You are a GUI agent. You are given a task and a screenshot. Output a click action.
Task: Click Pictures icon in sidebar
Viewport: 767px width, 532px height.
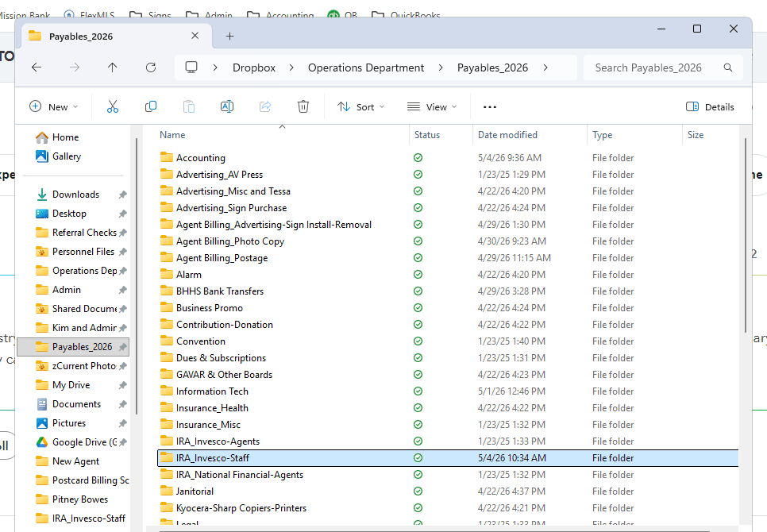pyautogui.click(x=42, y=423)
